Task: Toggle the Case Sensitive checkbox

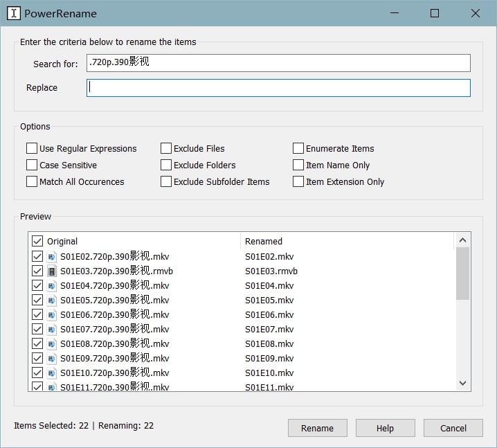Action: click(x=32, y=165)
